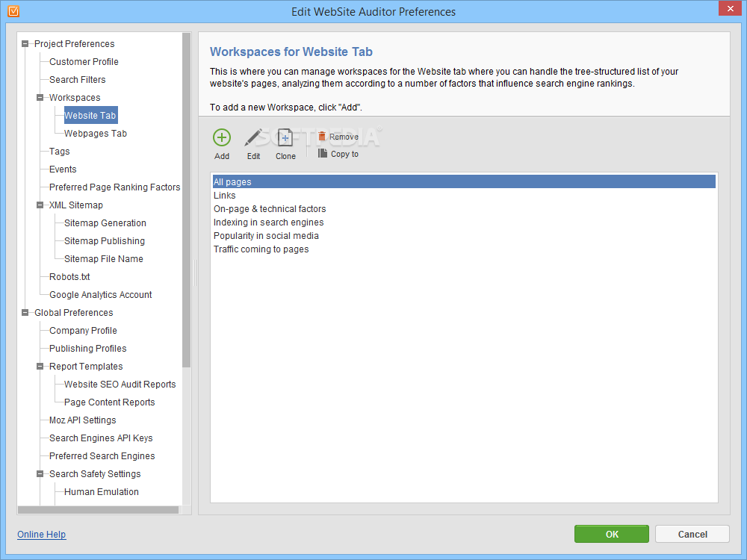Select Sitemap Generation item
Viewport: 747px width, 560px height.
[105, 223]
